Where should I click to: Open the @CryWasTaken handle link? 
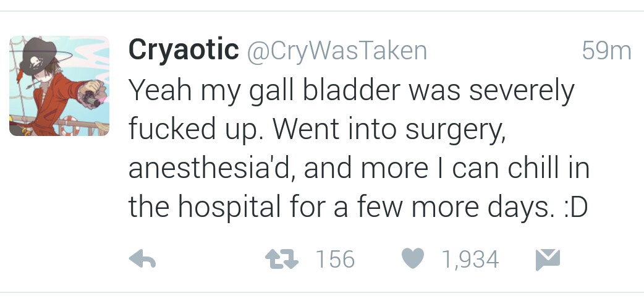[x=337, y=51]
